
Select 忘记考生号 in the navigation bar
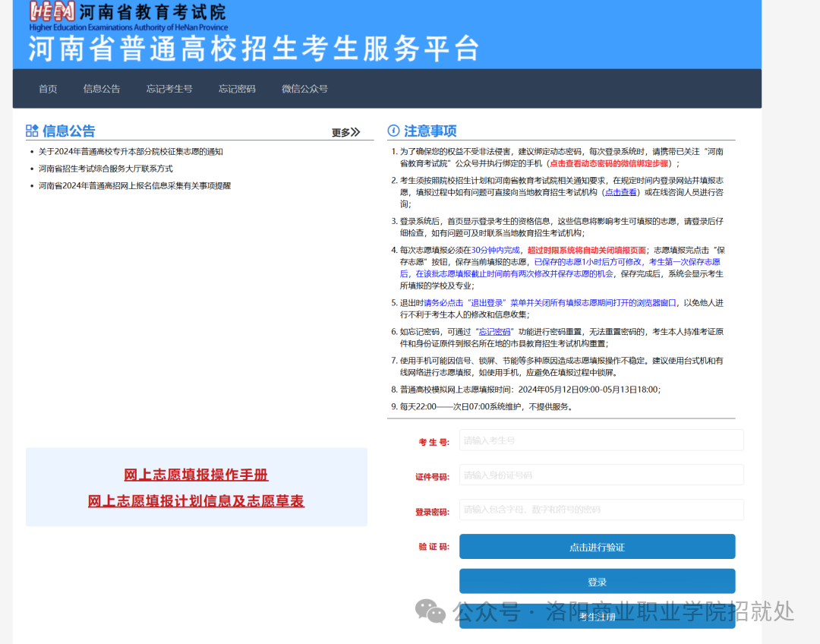pos(169,89)
